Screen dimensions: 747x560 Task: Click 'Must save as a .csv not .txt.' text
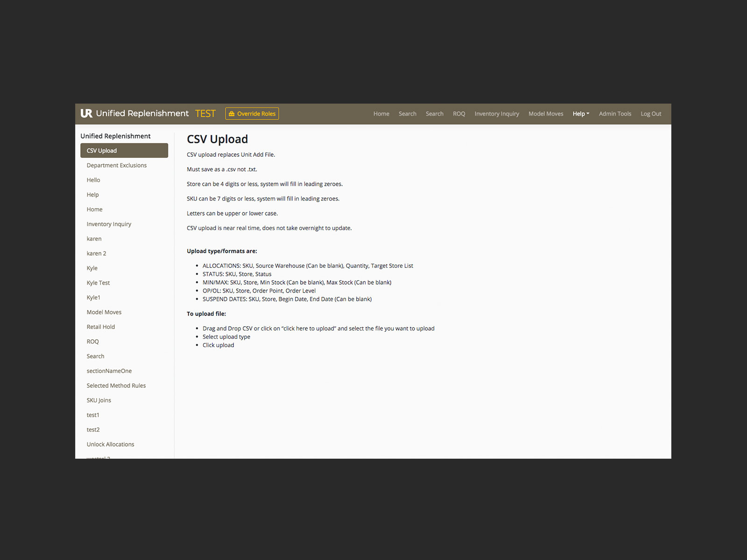tap(222, 169)
